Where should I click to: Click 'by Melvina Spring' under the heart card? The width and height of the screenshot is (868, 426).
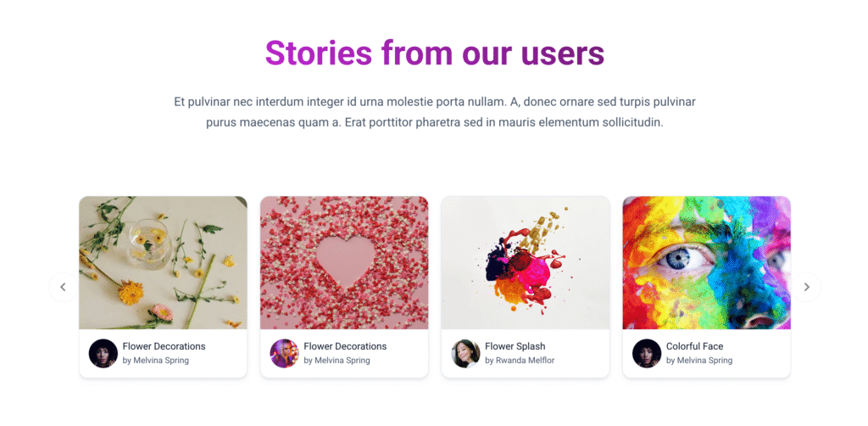click(x=337, y=361)
